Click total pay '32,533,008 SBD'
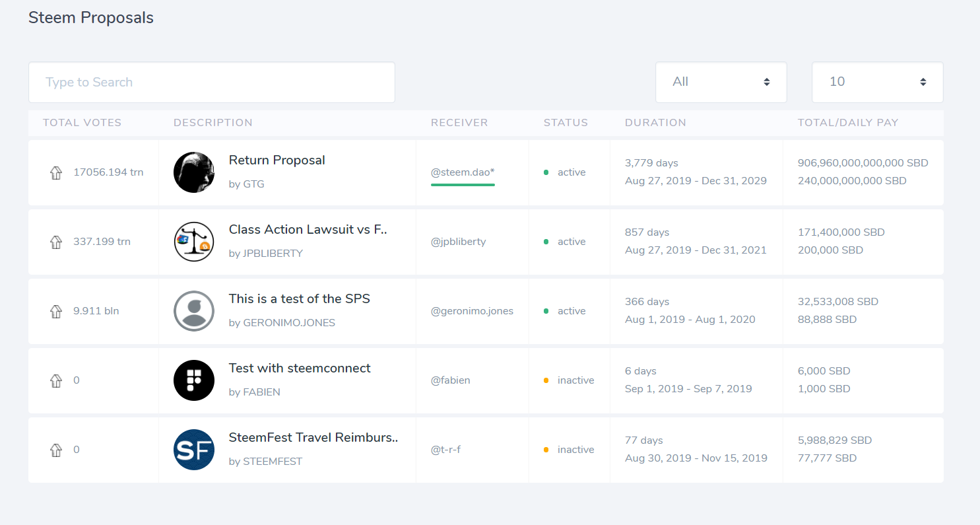 [838, 302]
